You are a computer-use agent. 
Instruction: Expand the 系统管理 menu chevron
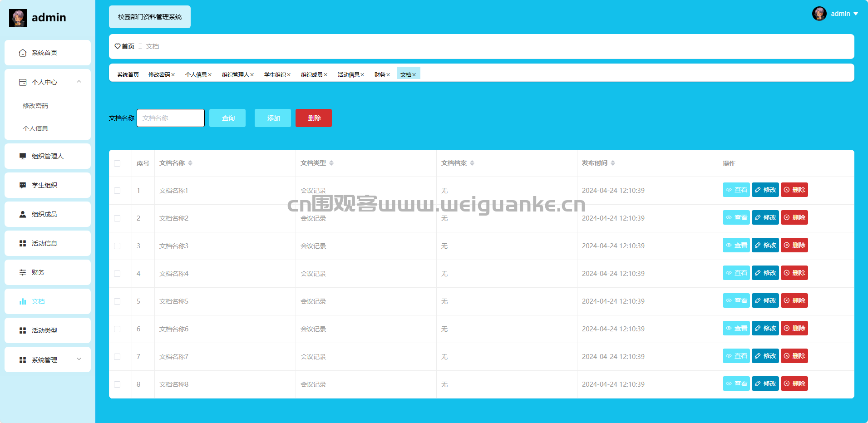click(79, 359)
